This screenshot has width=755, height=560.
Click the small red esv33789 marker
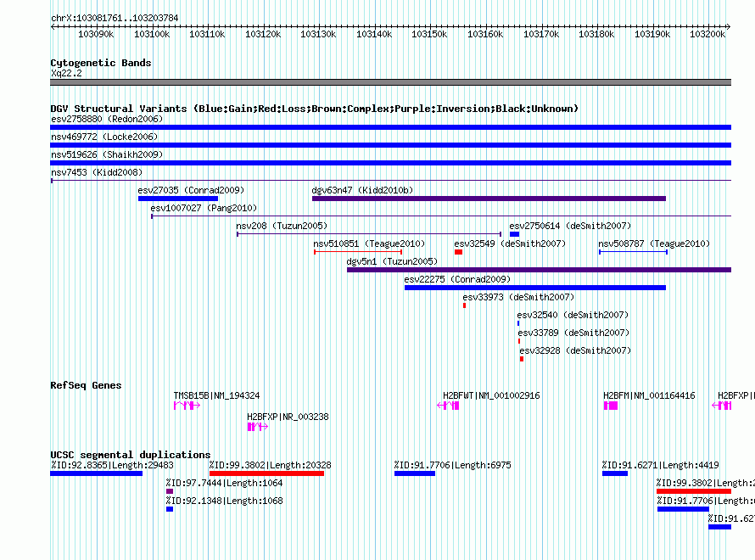click(518, 341)
